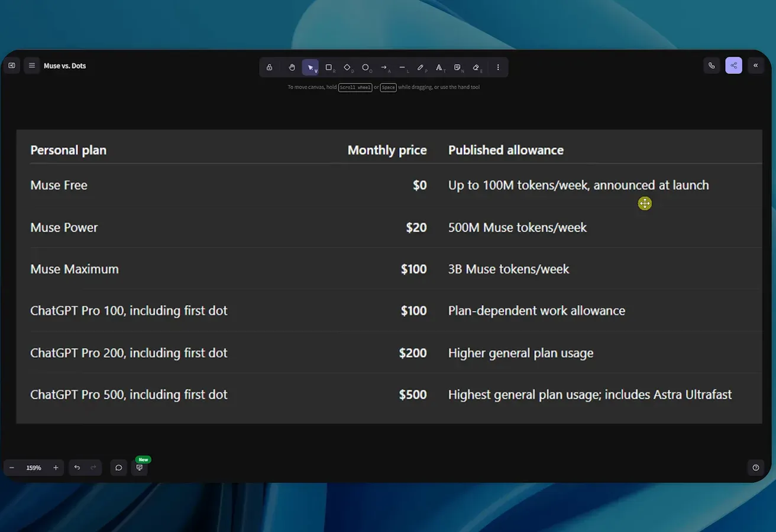Toggle the keep-tool-active lock icon
This screenshot has width=776, height=532.
point(269,67)
